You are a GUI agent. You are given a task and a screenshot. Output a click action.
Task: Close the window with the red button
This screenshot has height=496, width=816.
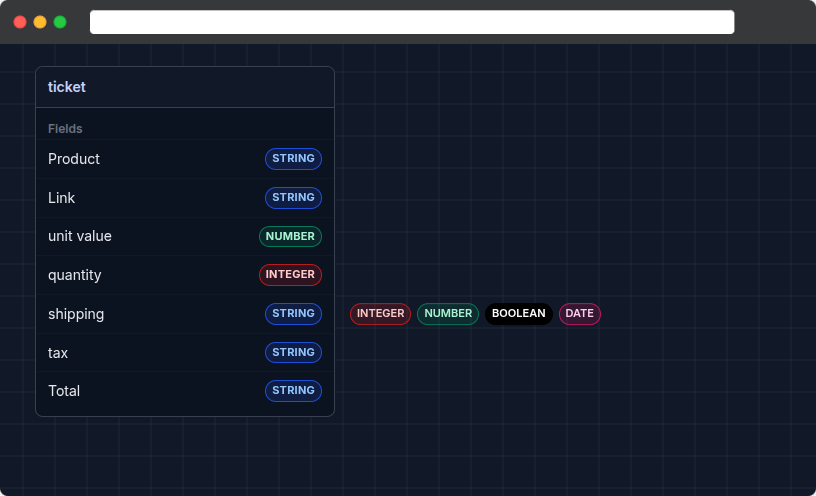(20, 22)
